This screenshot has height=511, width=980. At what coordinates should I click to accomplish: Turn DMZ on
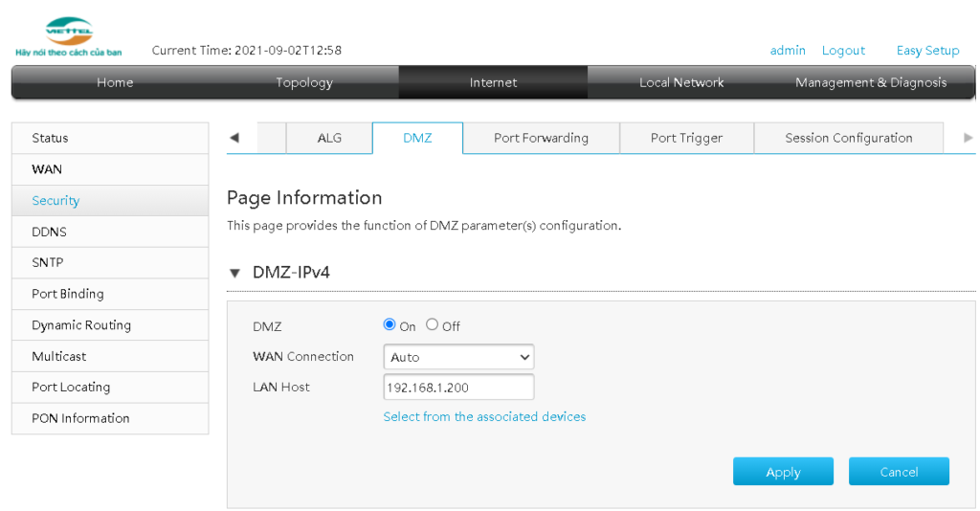tap(390, 325)
